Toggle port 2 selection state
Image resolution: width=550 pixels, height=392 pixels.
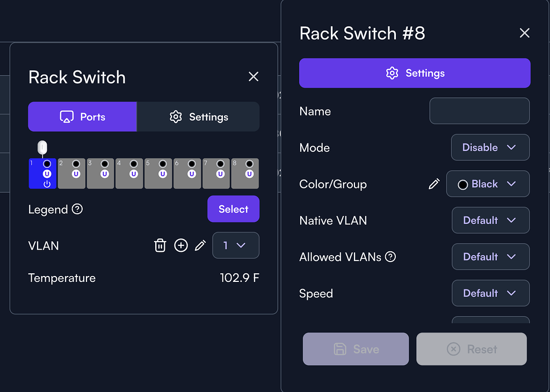click(71, 173)
